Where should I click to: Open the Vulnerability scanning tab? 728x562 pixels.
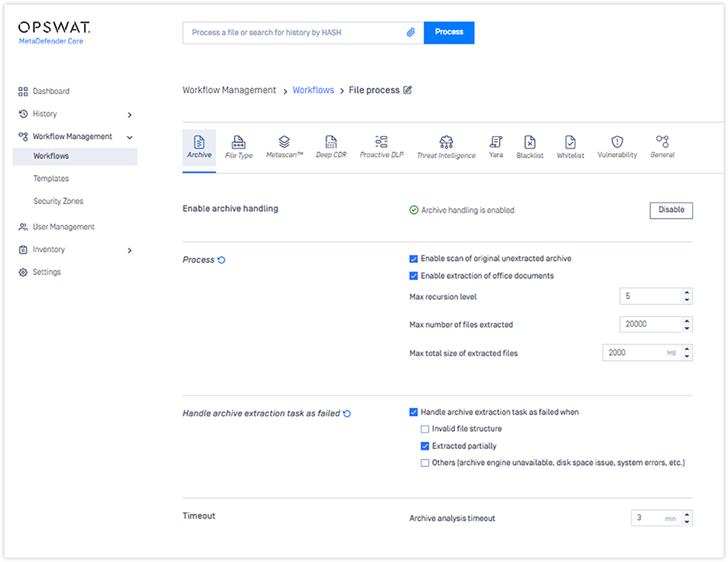tap(616, 147)
